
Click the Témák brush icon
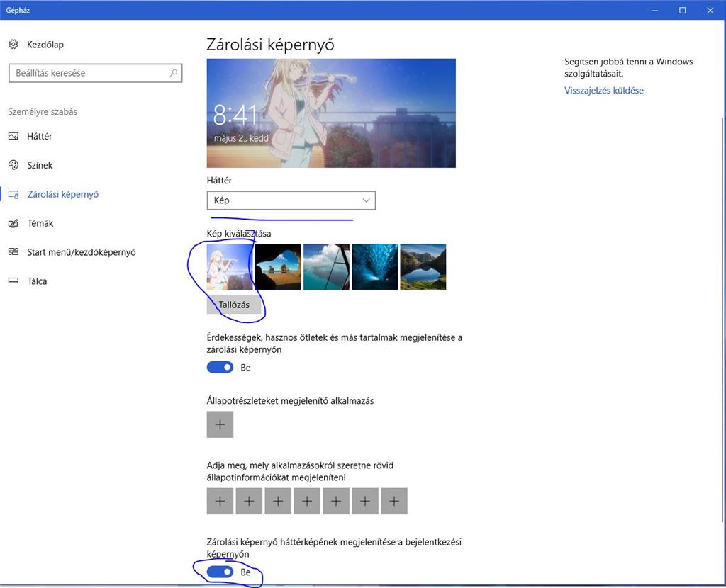13,223
